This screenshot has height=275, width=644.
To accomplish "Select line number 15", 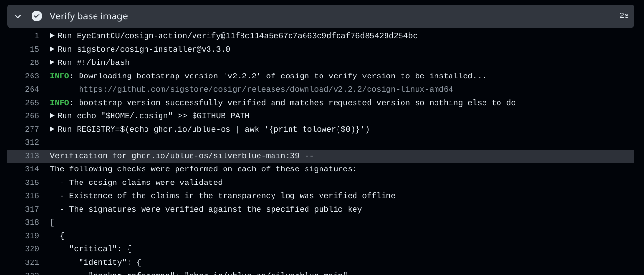I will 34,49.
